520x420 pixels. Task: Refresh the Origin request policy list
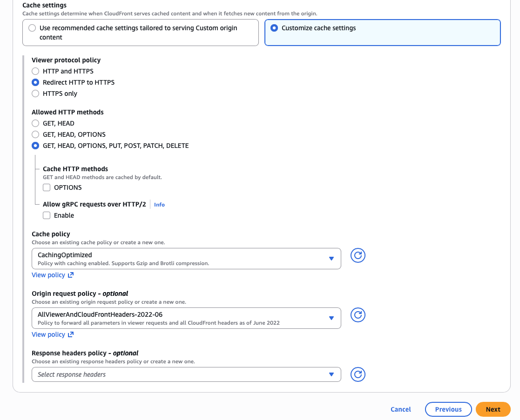358,315
